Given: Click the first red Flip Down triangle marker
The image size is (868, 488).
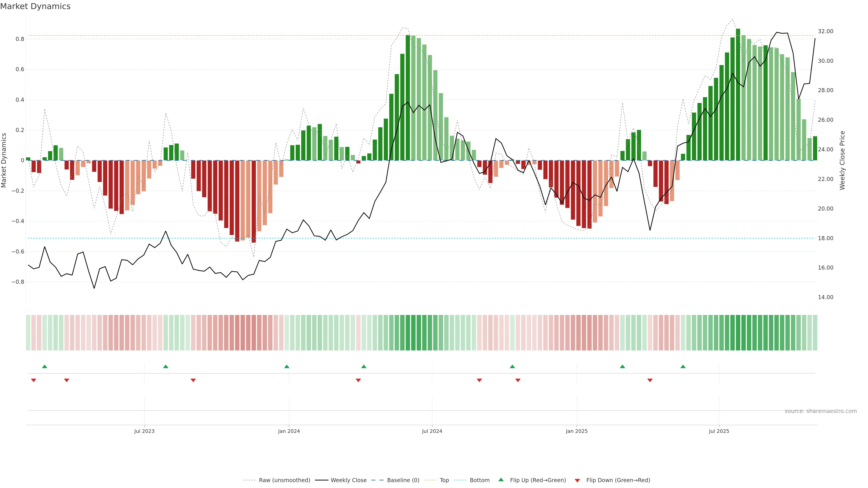Looking at the screenshot, I should 33,380.
